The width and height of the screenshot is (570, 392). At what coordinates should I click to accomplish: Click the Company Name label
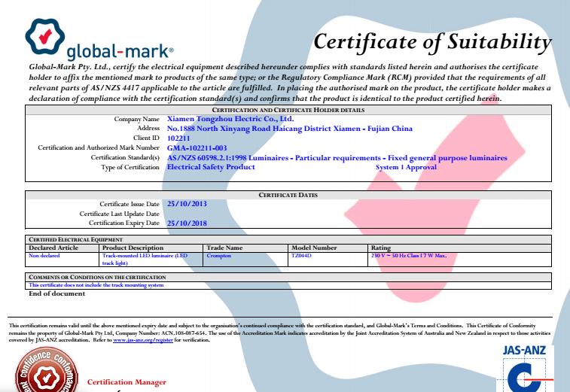137,119
